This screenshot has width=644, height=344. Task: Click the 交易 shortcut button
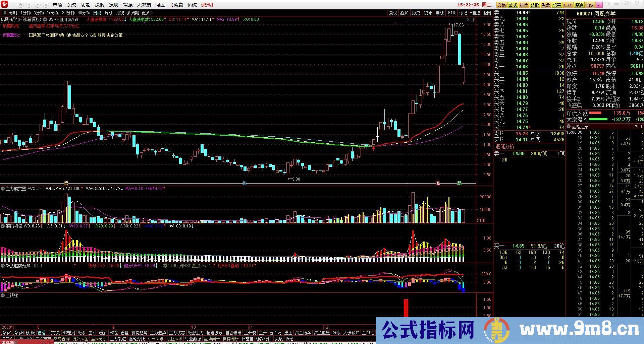click(501, 5)
